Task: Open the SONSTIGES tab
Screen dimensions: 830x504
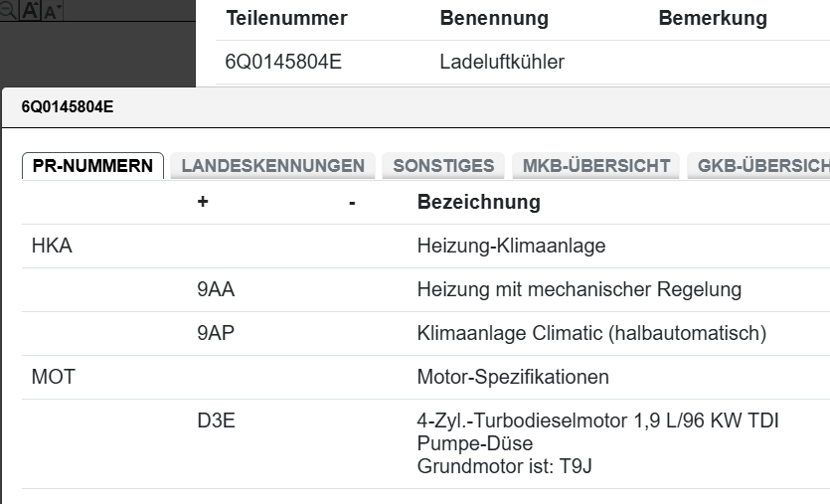Action: (x=443, y=166)
